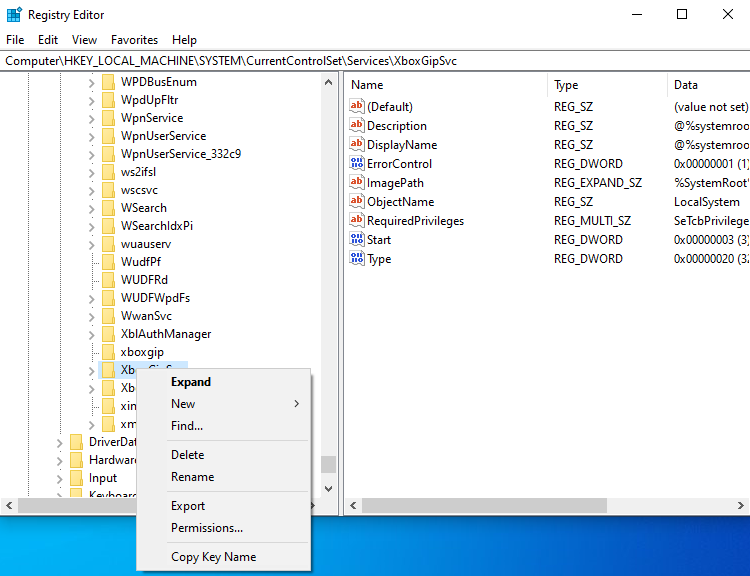Expand the Input tree node

pyautogui.click(x=59, y=479)
